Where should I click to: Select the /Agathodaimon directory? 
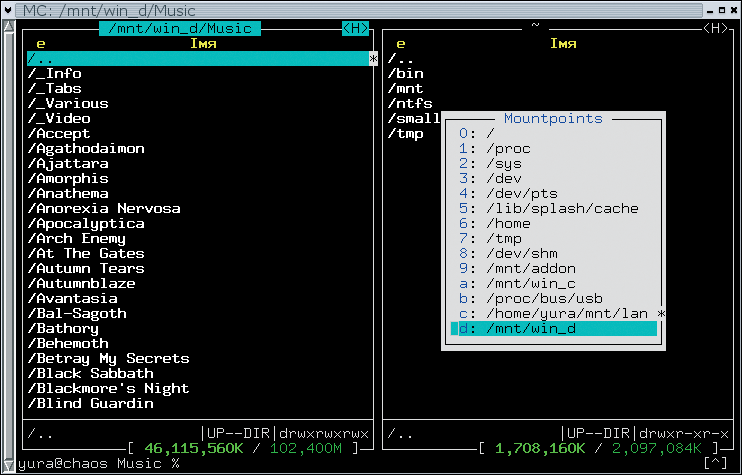point(86,149)
